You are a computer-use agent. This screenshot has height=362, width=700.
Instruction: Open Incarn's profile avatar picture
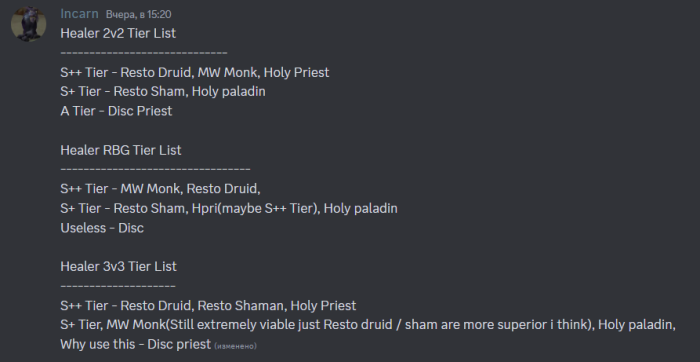[29, 24]
